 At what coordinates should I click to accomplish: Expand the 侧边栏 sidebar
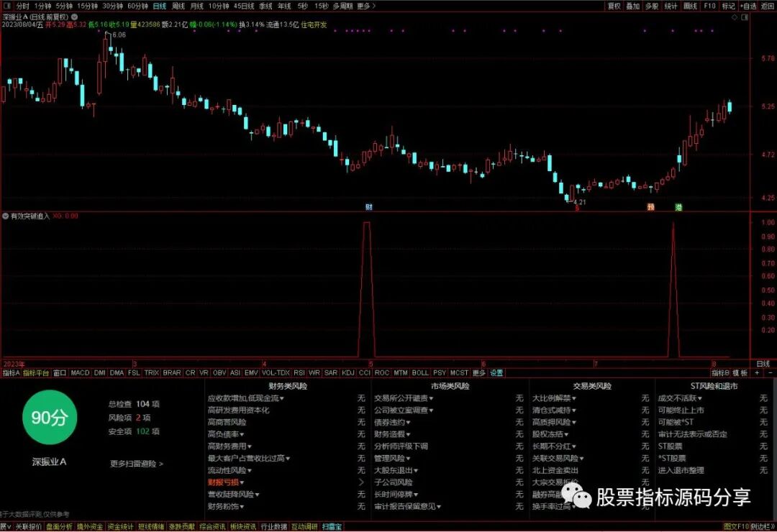pyautogui.click(x=763, y=527)
